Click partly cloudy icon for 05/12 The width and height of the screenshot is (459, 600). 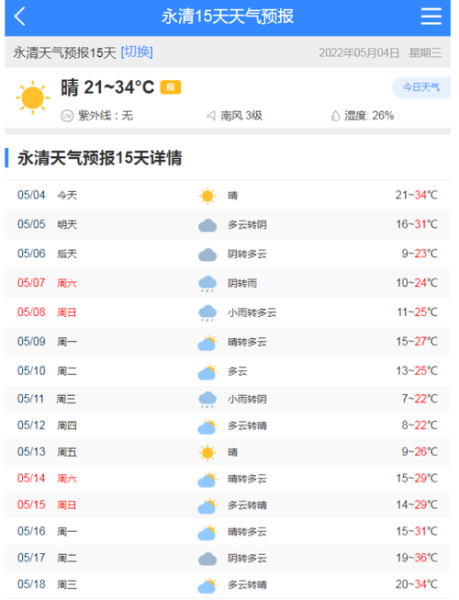coord(207,426)
